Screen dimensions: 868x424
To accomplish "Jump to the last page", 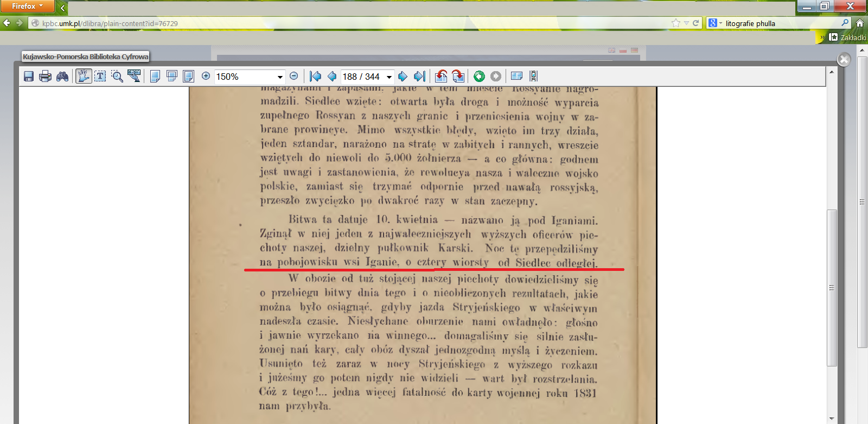I will [419, 77].
